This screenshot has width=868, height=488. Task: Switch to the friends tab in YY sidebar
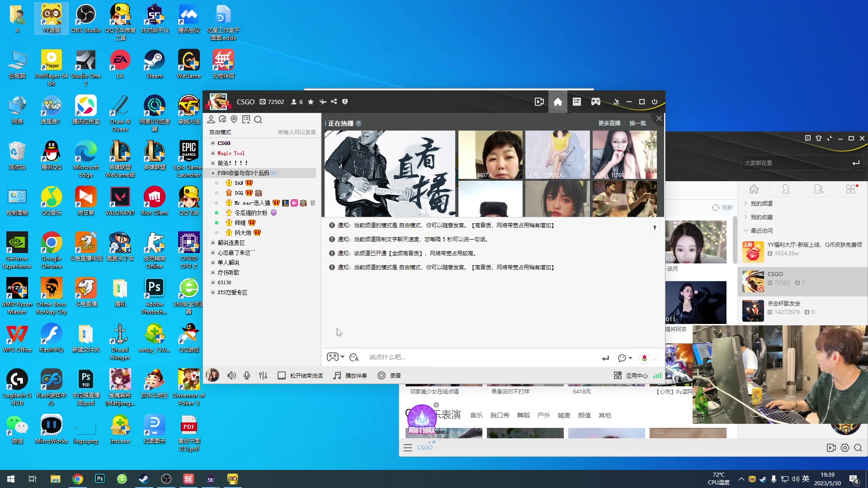click(x=786, y=189)
